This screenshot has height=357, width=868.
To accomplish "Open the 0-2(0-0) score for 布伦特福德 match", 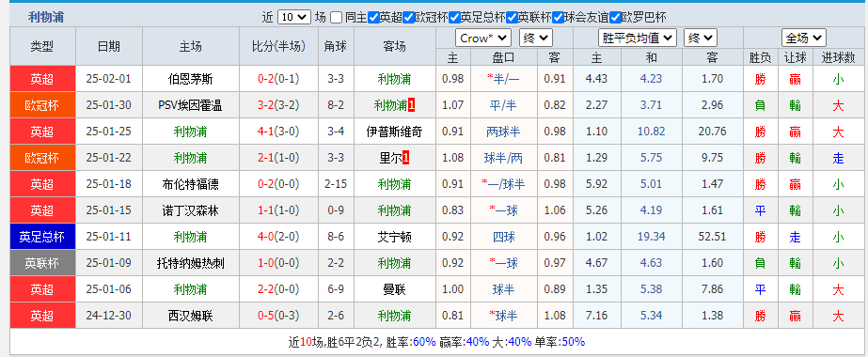I will pyautogui.click(x=278, y=184).
